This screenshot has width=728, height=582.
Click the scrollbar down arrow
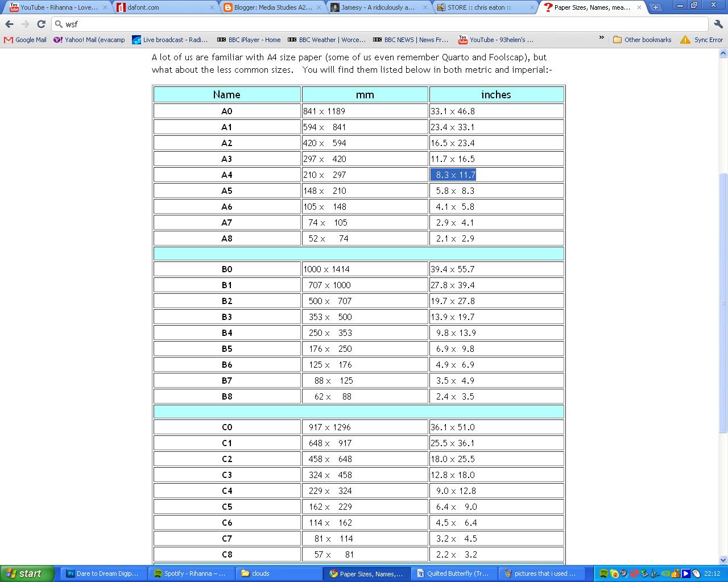[x=723, y=560]
